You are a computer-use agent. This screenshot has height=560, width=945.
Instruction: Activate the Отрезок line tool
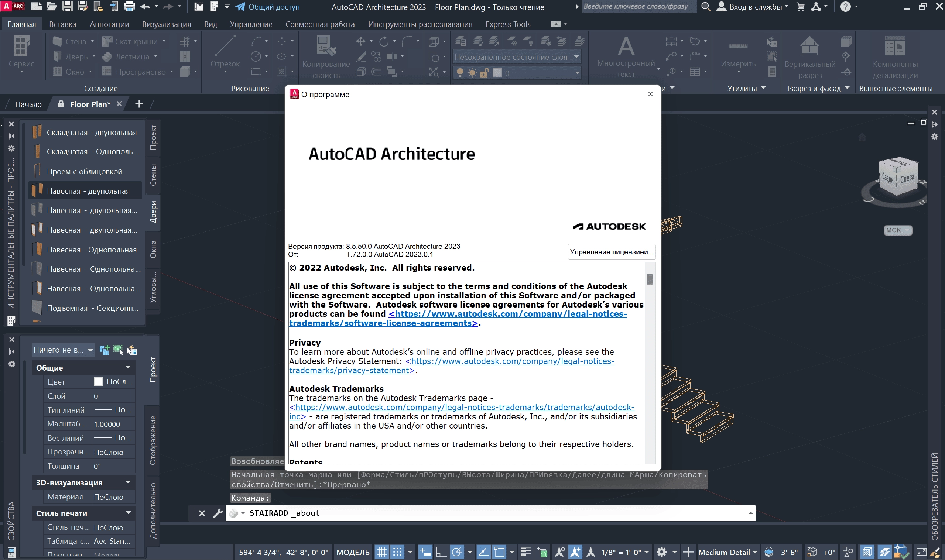point(225,47)
